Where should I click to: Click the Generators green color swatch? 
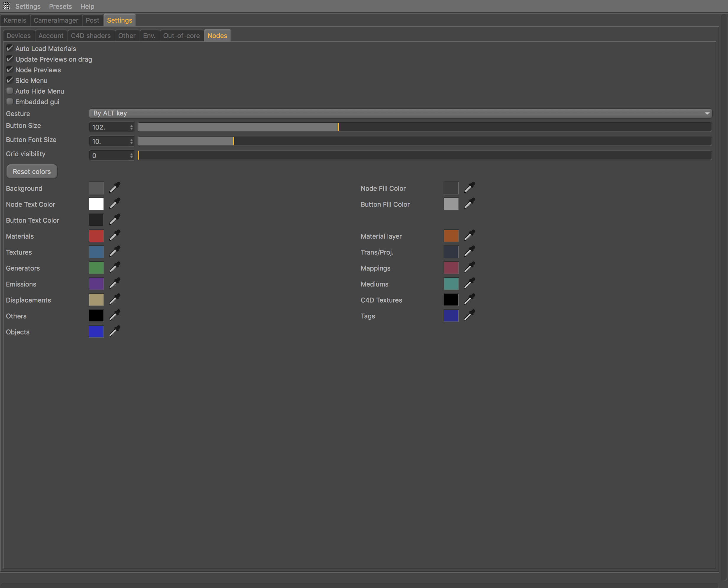tap(96, 268)
